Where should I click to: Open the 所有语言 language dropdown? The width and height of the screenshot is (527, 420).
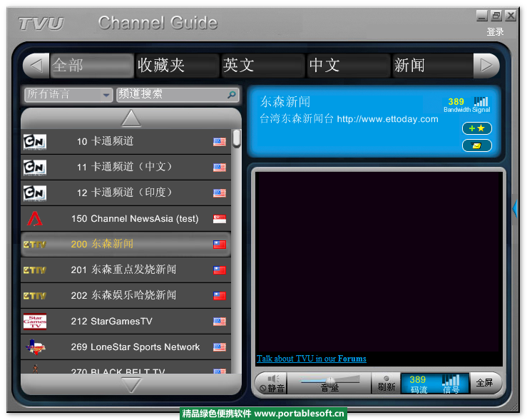(68, 94)
